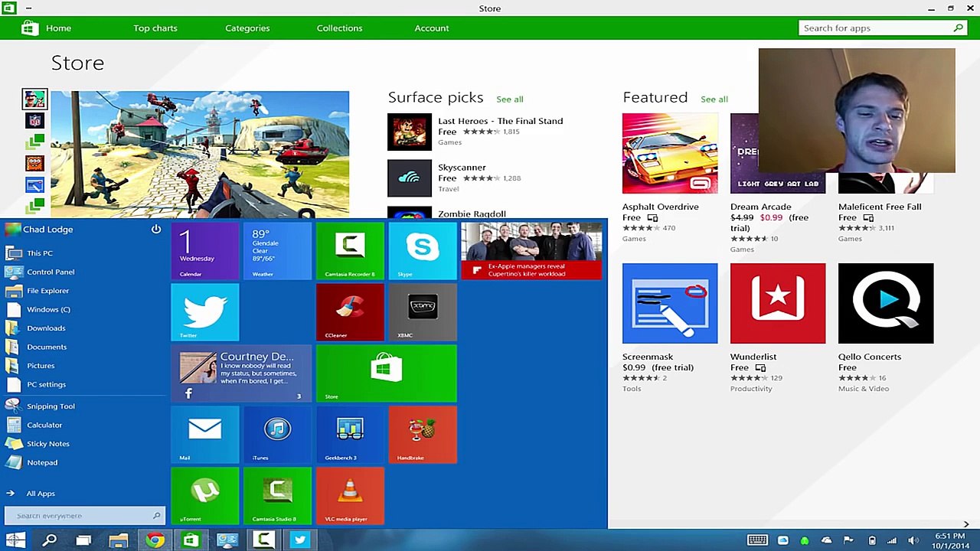The height and width of the screenshot is (551, 980).
Task: Click the taskbar Search magnifier
Action: (x=49, y=540)
